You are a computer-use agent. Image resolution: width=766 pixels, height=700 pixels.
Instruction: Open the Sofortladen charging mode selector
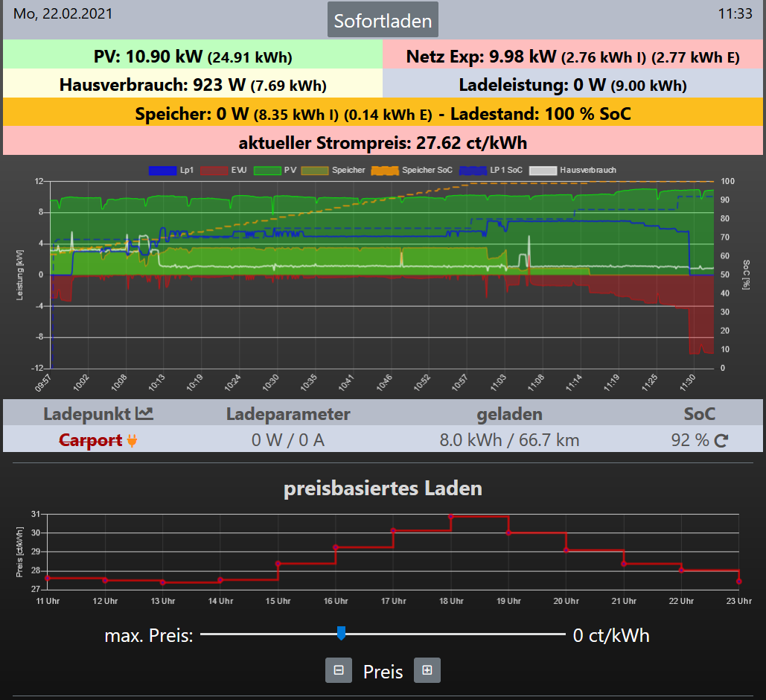click(383, 20)
